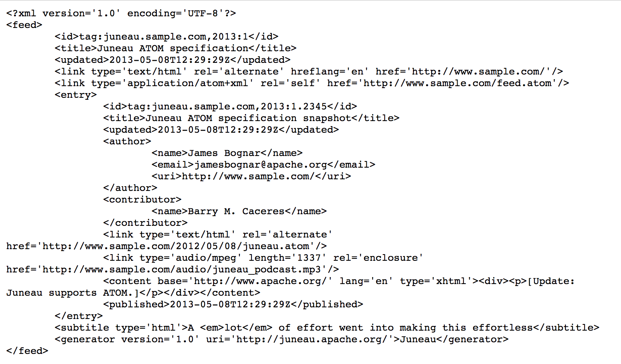Open the URL inside the uri element
The height and width of the screenshot is (364, 621).
click(x=248, y=176)
